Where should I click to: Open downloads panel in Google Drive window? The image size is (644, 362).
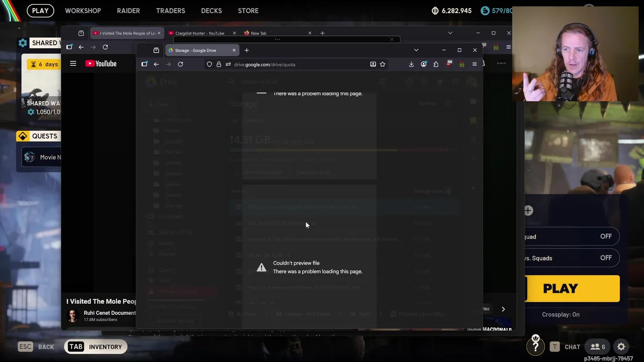(x=411, y=64)
